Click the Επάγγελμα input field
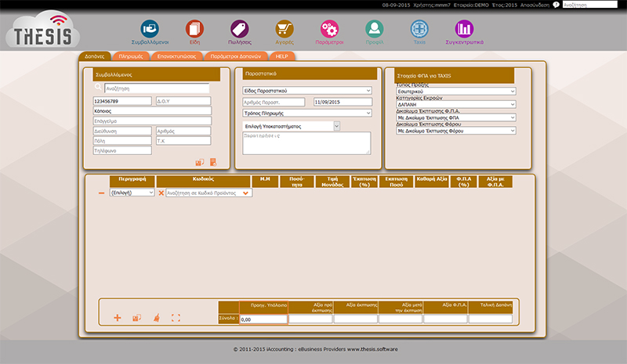627x364 pixels. pyautogui.click(x=152, y=121)
